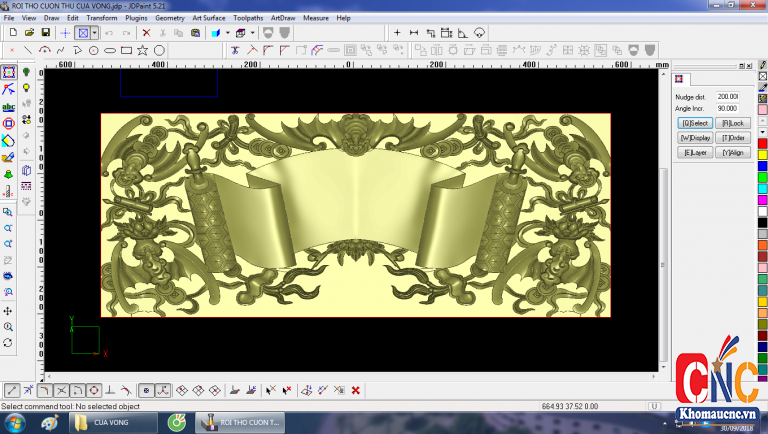Screen dimensions: 768x434
Task: Pick the yellow color swatch in palette
Action: pyautogui.click(x=762, y=154)
